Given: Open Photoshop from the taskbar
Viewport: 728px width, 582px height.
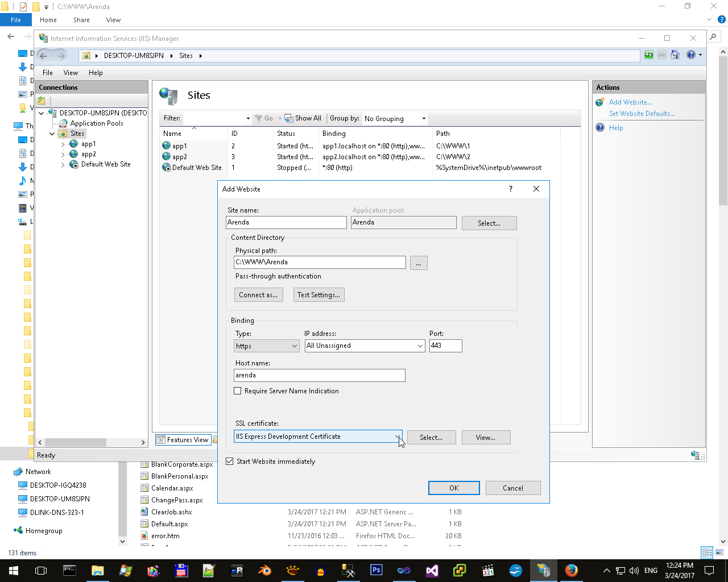Looking at the screenshot, I should 377,571.
